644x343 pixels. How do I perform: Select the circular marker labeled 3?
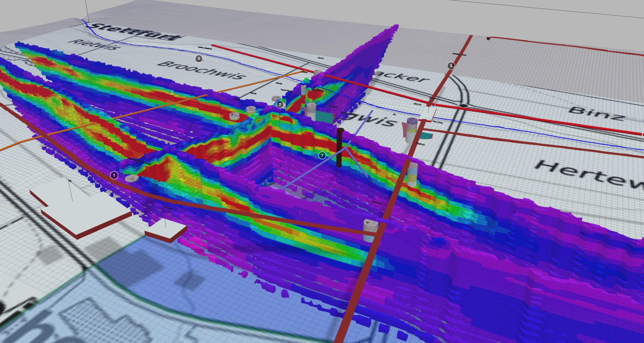coord(451,66)
